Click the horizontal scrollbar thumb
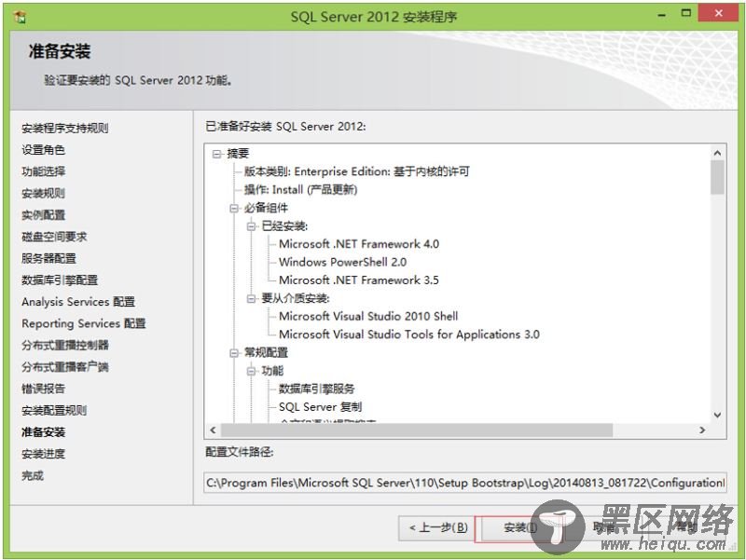The width and height of the screenshot is (746, 560). (417, 430)
